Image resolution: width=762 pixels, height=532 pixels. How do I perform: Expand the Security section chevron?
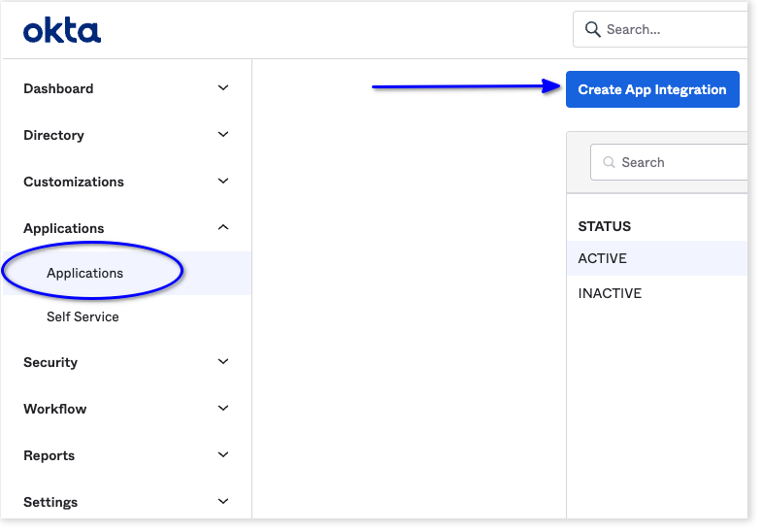[x=223, y=362]
